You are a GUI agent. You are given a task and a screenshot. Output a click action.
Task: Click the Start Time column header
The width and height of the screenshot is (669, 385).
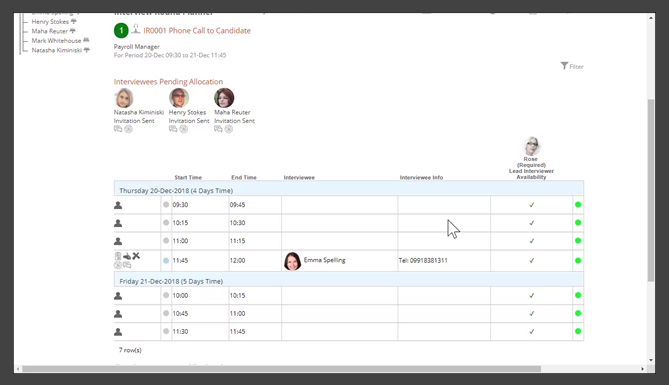tap(188, 177)
